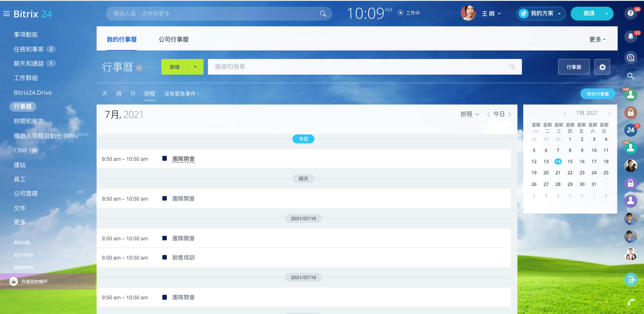644x314 pixels.
Task: Open the brown lock chat icon
Action: click(x=630, y=112)
